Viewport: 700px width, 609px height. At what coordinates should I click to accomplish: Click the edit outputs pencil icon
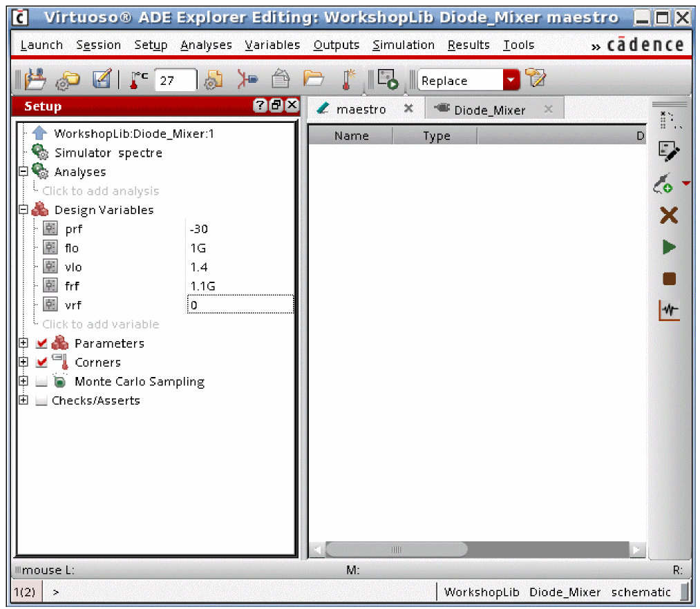[669, 152]
